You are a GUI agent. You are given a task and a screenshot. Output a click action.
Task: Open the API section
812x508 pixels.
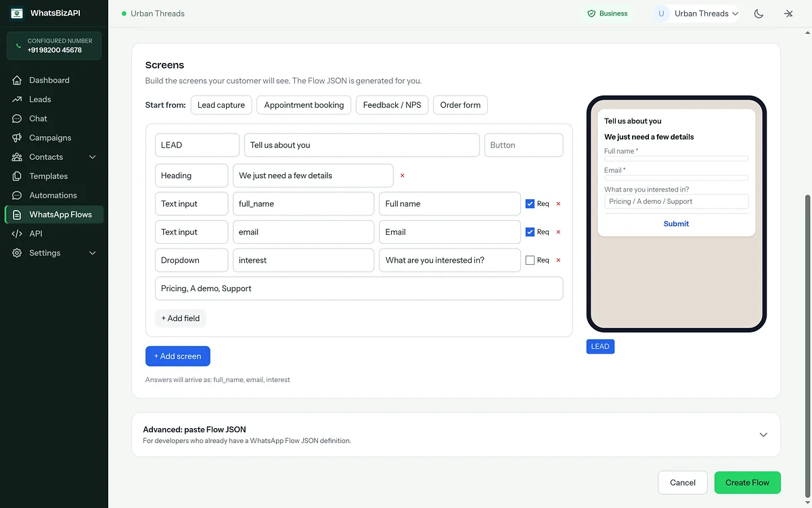click(x=54, y=234)
